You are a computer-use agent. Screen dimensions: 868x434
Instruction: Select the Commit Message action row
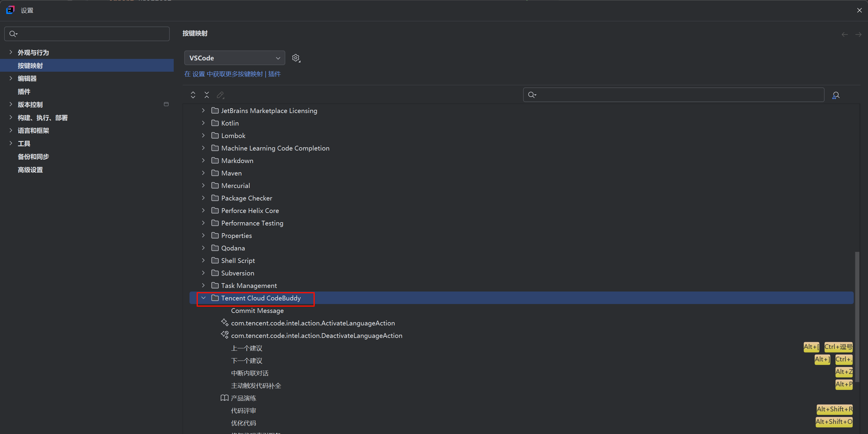pos(521,310)
